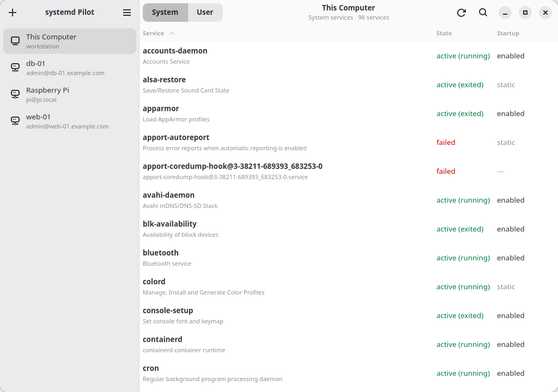Click the pi@pi.local address text

click(41, 100)
